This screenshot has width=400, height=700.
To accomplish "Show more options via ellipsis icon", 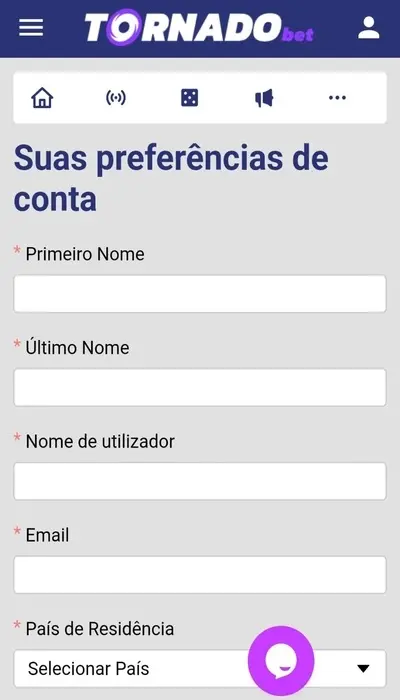I will (x=338, y=97).
